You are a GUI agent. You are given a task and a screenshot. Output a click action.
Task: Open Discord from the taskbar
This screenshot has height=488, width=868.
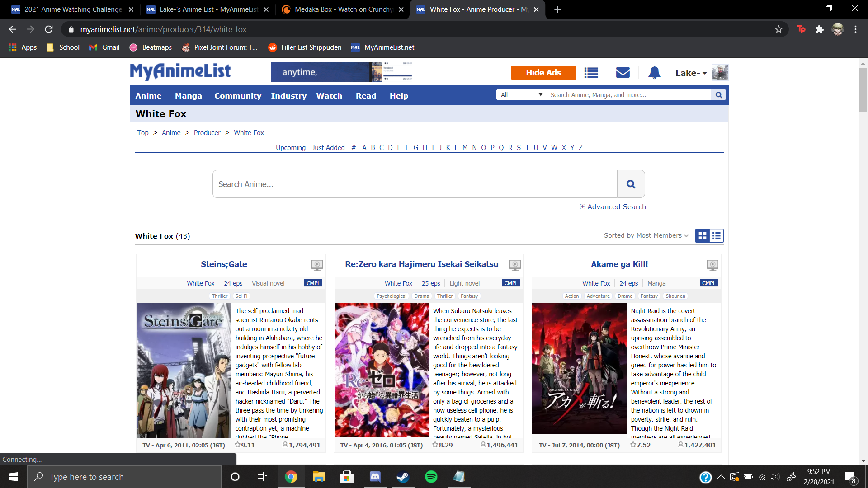tap(375, 477)
